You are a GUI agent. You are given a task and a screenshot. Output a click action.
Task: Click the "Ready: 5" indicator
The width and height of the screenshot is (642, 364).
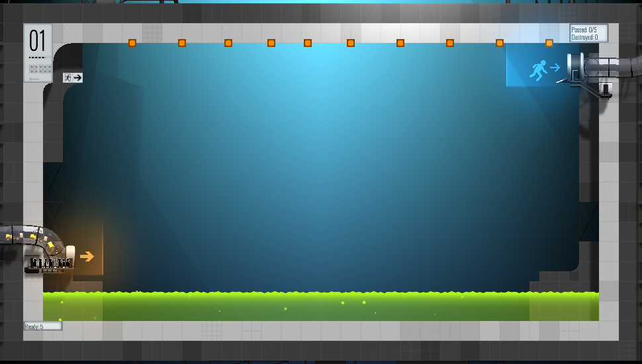click(x=42, y=326)
